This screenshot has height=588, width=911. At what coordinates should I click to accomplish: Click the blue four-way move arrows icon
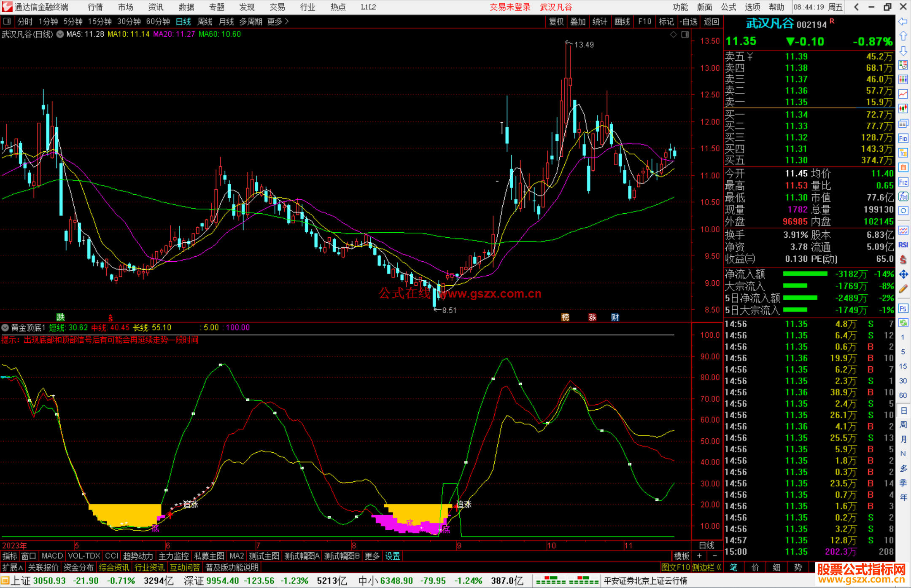pyautogui.click(x=903, y=274)
